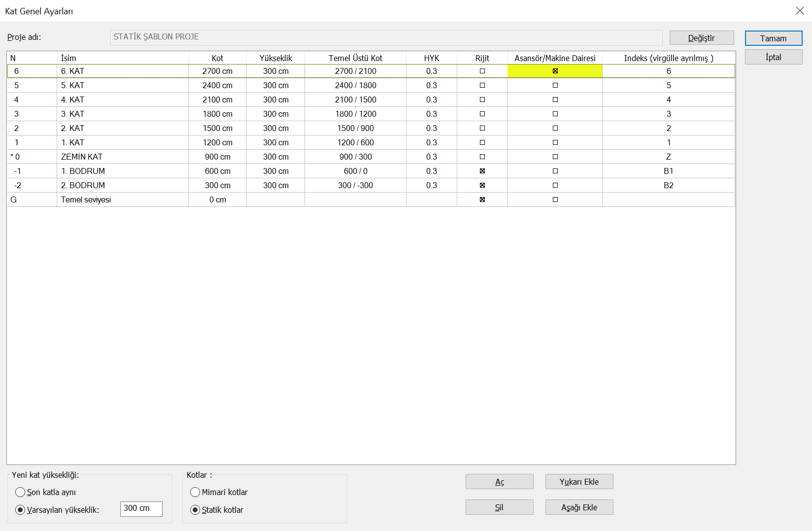812x531 pixels.
Task: Toggle Rijit checkbox for Temel seviyesi
Action: (x=482, y=199)
